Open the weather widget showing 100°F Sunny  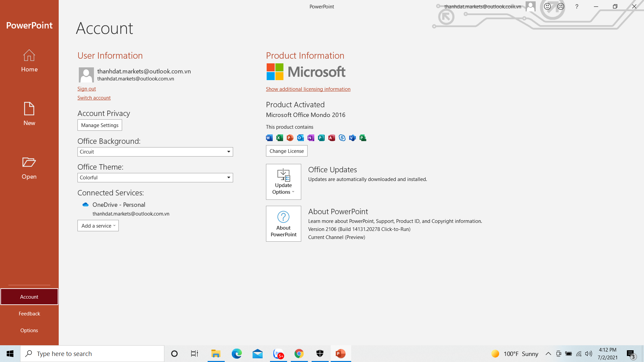(x=515, y=354)
